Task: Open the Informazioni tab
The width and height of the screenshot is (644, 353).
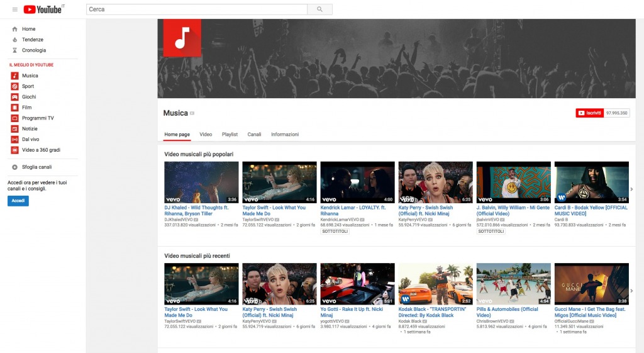Action: [x=285, y=135]
